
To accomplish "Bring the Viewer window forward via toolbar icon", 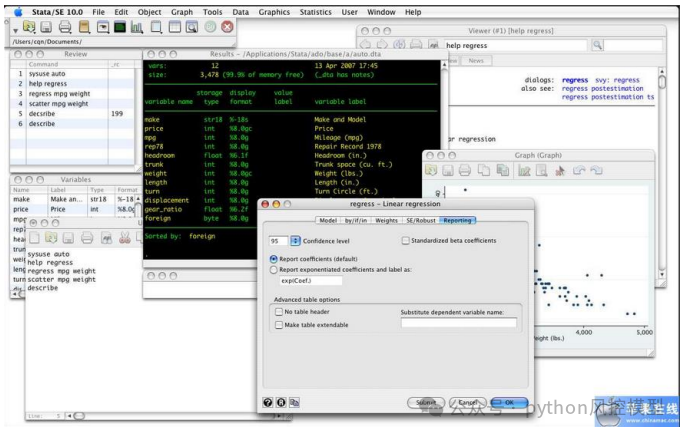I will coord(103,27).
